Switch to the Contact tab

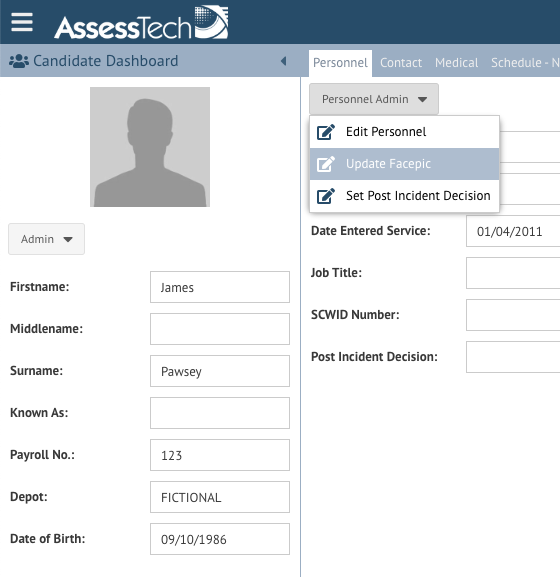point(401,63)
